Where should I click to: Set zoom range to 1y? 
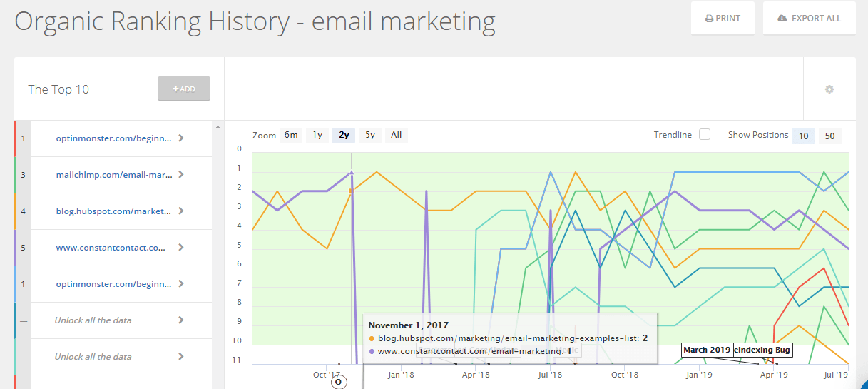317,135
